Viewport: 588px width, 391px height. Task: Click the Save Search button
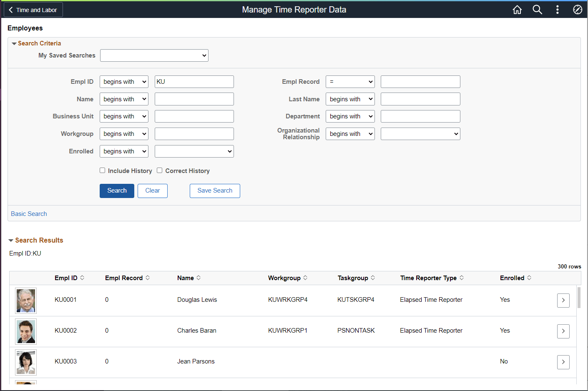coord(214,190)
